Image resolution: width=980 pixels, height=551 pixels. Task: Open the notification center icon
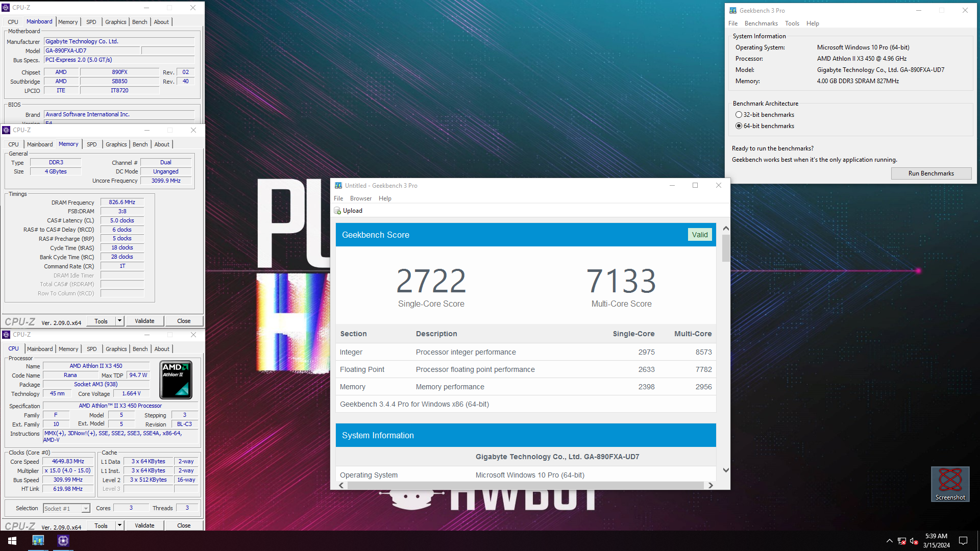pos(963,541)
